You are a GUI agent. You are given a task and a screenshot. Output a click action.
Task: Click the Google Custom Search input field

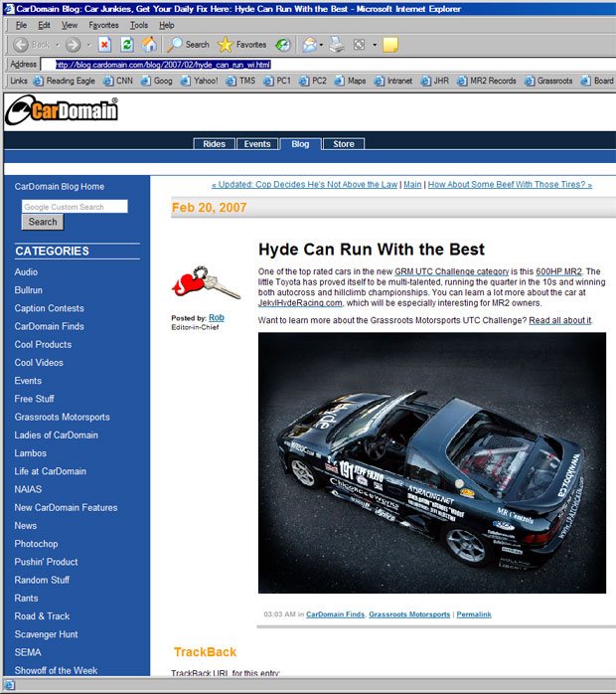point(75,207)
